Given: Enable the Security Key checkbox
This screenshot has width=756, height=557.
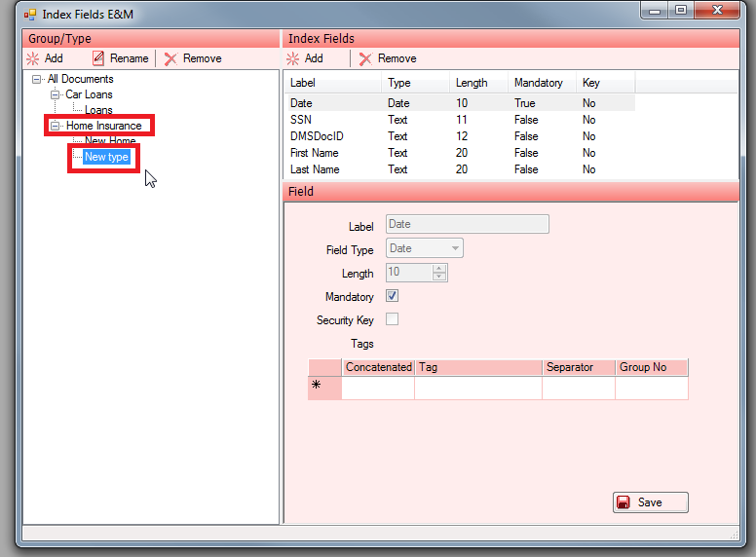Looking at the screenshot, I should pyautogui.click(x=393, y=319).
